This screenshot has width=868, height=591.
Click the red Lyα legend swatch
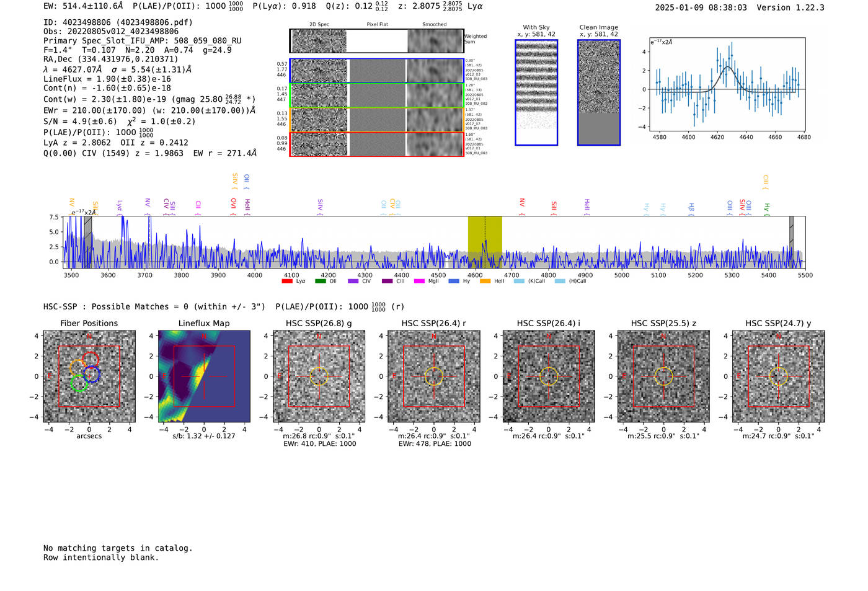click(x=287, y=281)
